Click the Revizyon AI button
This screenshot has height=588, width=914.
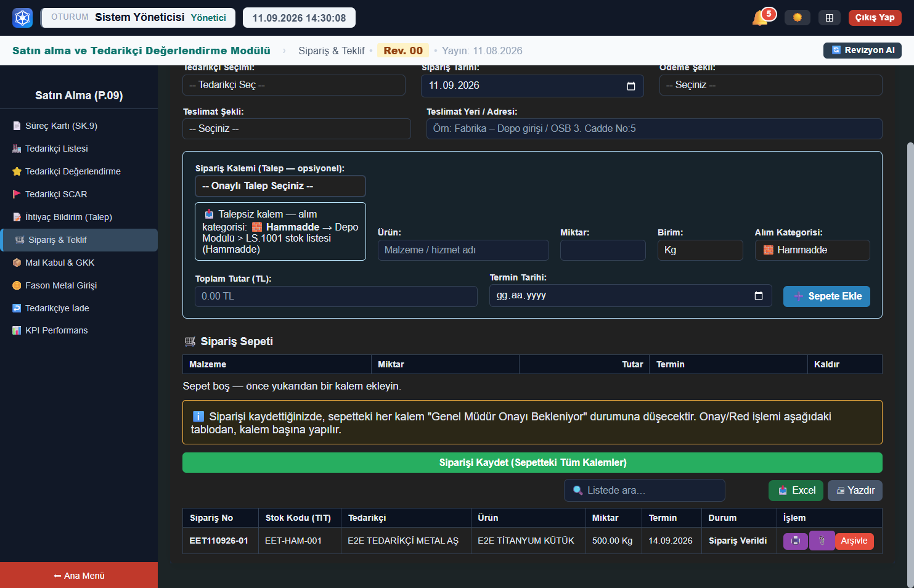click(x=862, y=50)
